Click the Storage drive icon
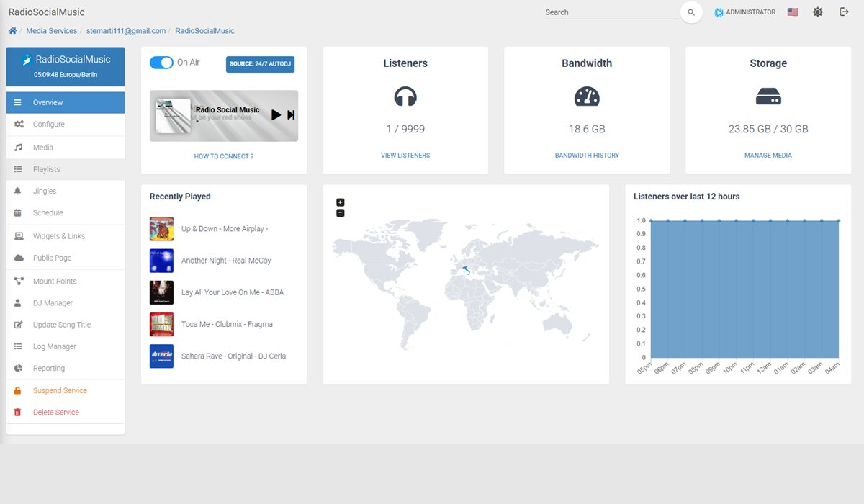The height and width of the screenshot is (504, 864). [768, 96]
